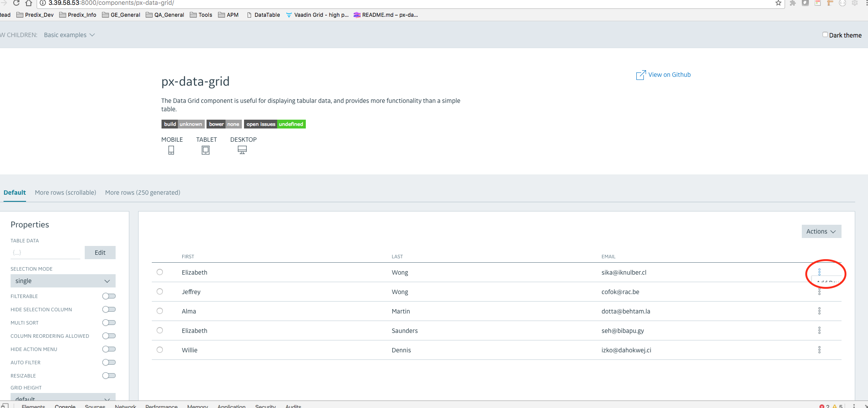868x408 pixels.
Task: Open the Predix_Dev bookmarks folder
Action: pyautogui.click(x=35, y=15)
